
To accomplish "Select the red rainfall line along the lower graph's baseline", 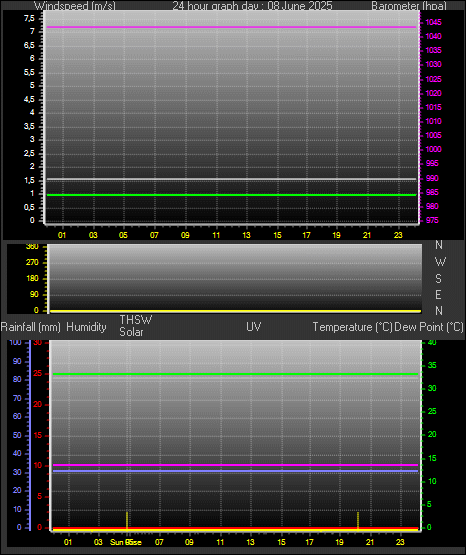I will click(235, 528).
